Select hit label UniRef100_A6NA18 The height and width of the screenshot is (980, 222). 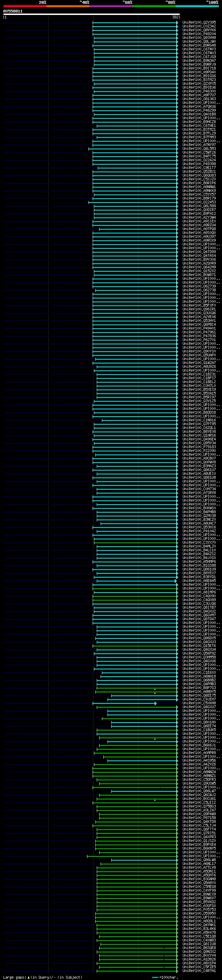tap(199, 677)
